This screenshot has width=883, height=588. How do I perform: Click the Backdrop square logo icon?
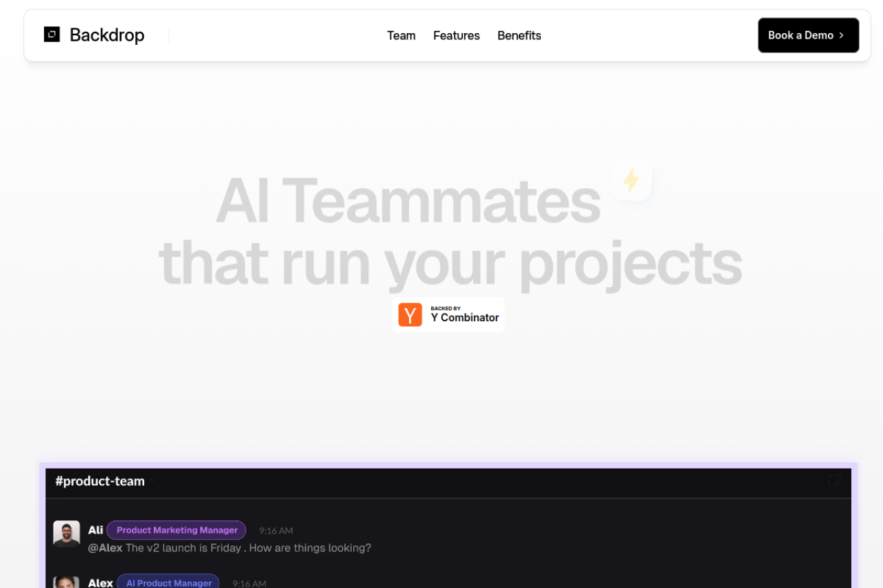coord(52,34)
